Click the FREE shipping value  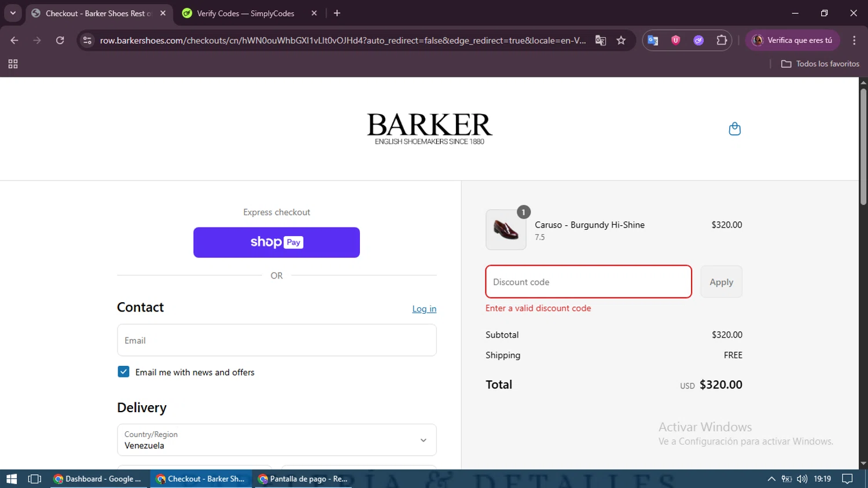733,355
